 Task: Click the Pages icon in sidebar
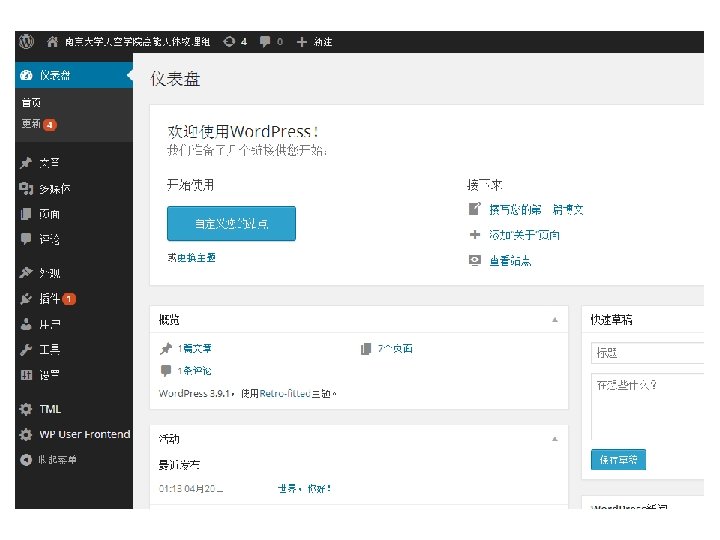[26, 214]
